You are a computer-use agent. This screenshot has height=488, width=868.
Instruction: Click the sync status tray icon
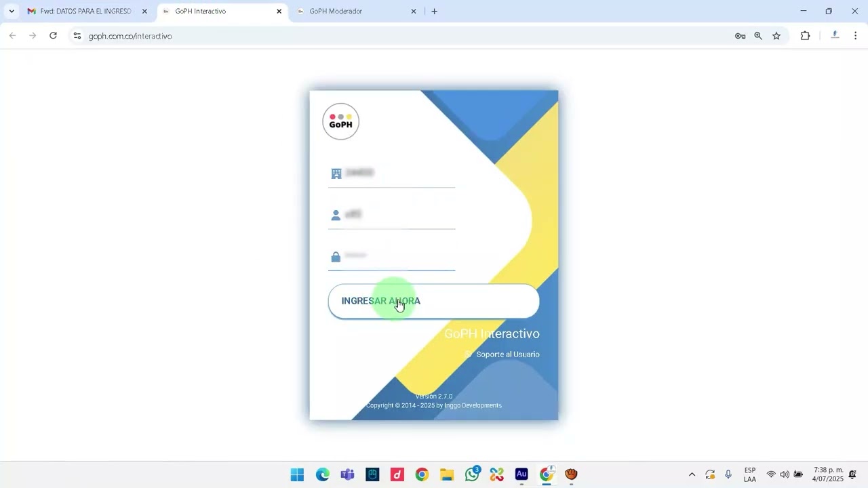(x=710, y=474)
